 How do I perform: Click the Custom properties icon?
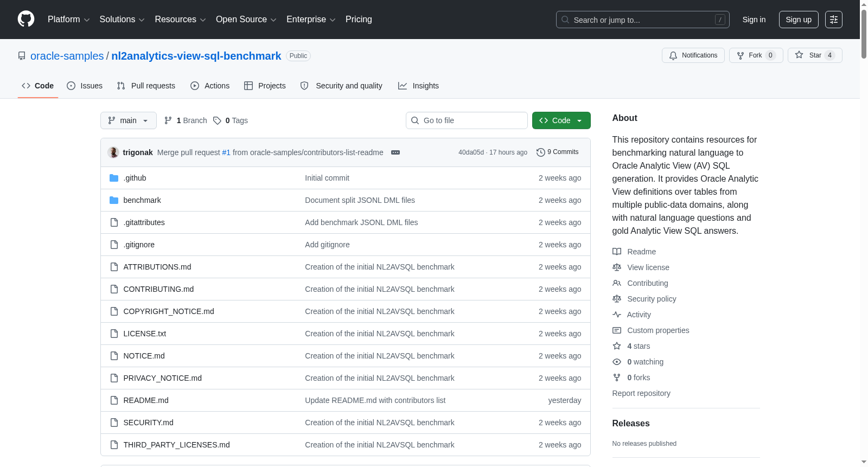pos(617,330)
